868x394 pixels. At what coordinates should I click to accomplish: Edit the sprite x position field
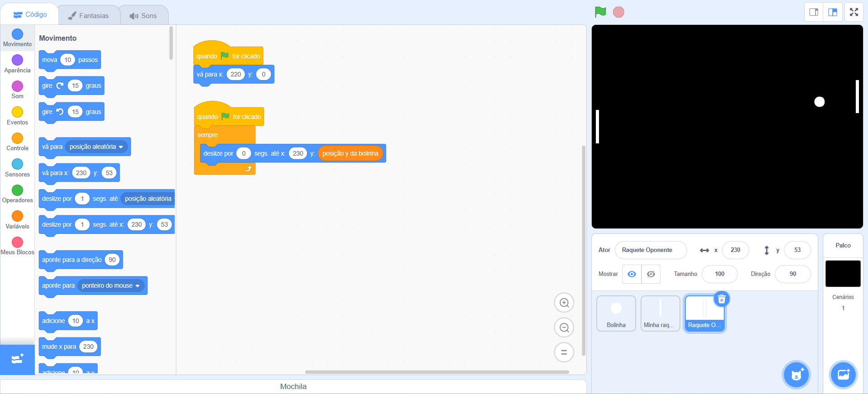tap(736, 250)
